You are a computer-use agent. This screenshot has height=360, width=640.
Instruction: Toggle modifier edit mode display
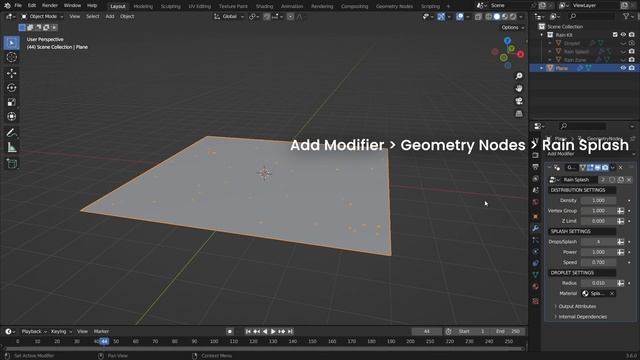pyautogui.click(x=590, y=167)
